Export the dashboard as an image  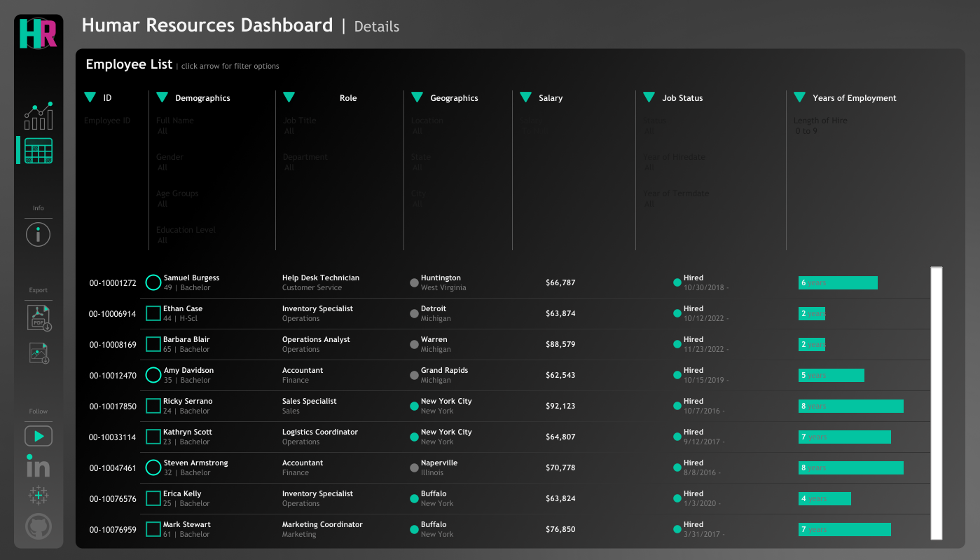[38, 354]
